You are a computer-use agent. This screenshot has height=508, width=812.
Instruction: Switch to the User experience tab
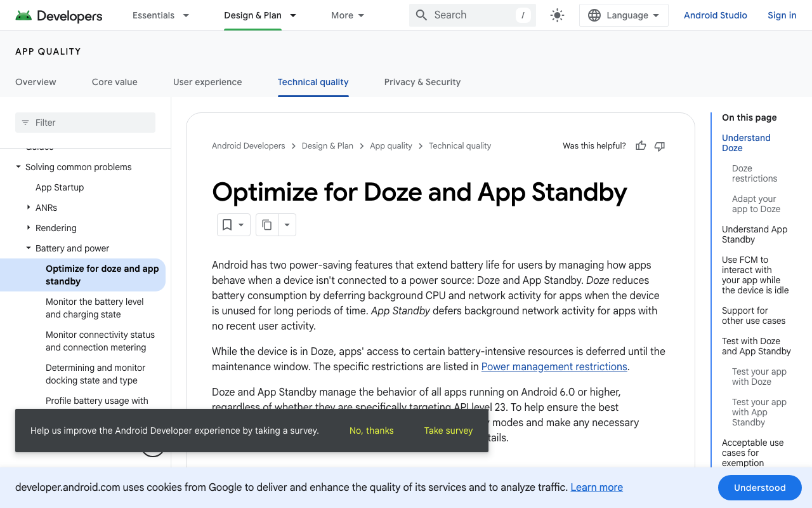[x=207, y=82]
